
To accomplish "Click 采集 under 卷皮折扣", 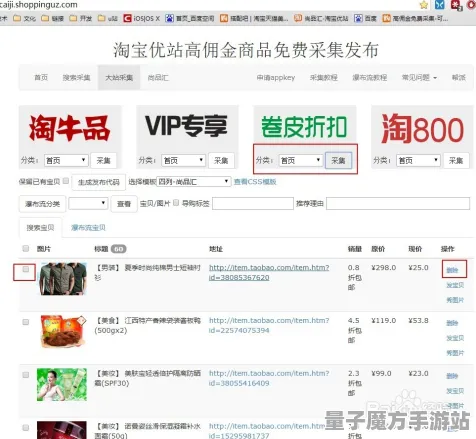I will (x=338, y=161).
